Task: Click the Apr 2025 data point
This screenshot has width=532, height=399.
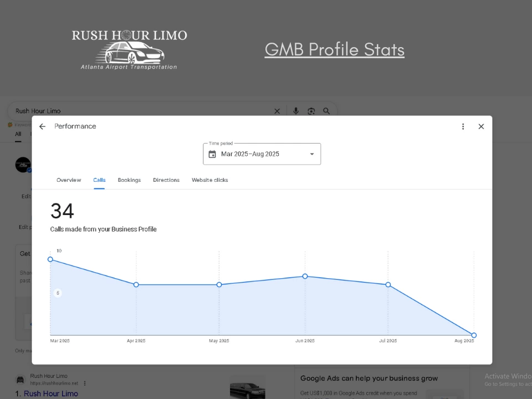Action: point(136,285)
